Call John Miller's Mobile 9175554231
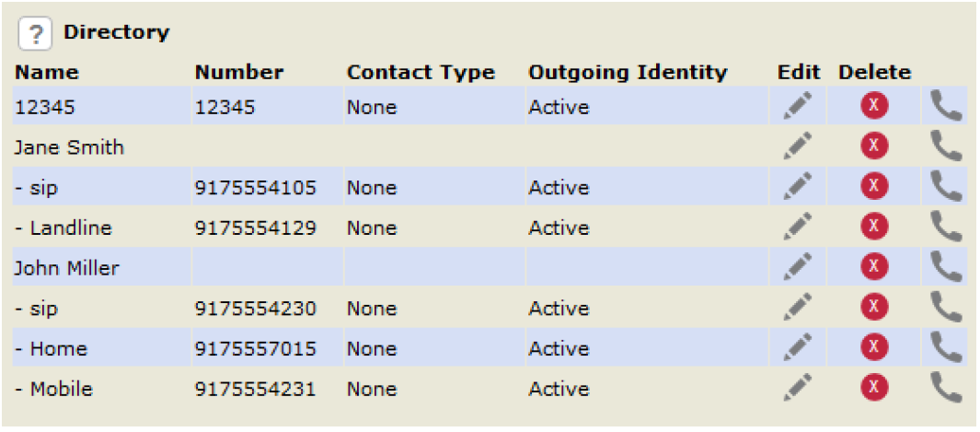980x432 pixels. [946, 388]
